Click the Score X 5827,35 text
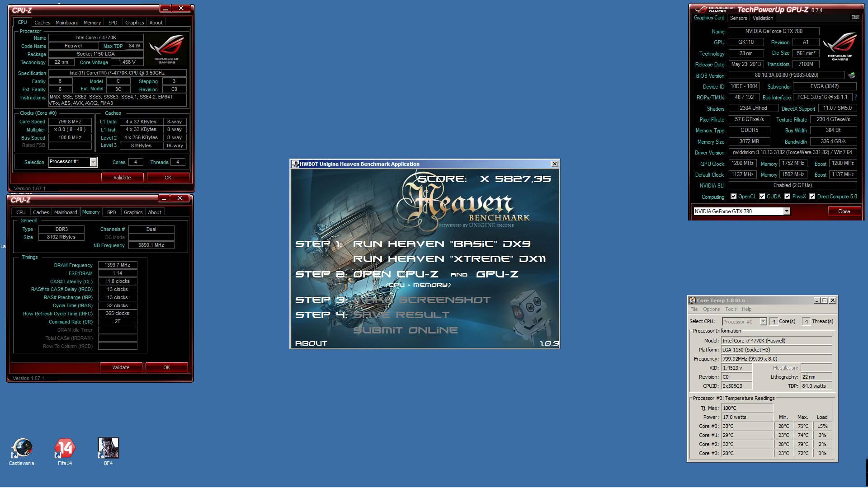This screenshot has width=868, height=488. coord(484,179)
